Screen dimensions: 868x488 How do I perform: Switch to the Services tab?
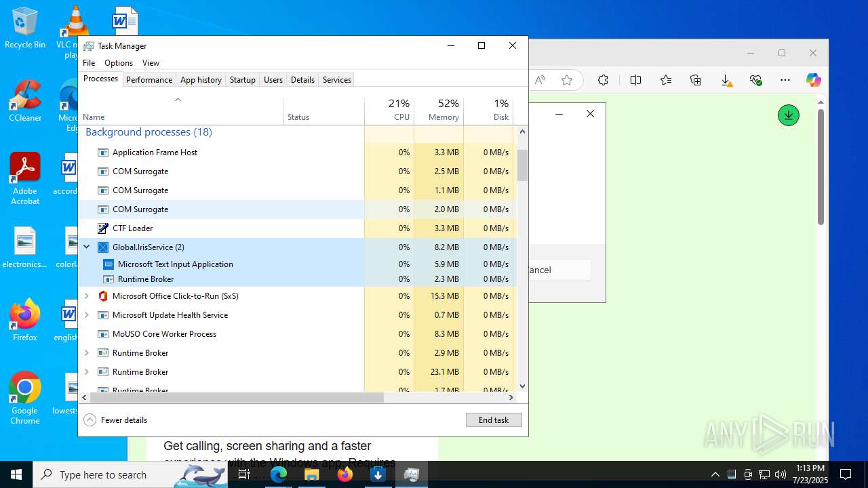[x=337, y=80]
